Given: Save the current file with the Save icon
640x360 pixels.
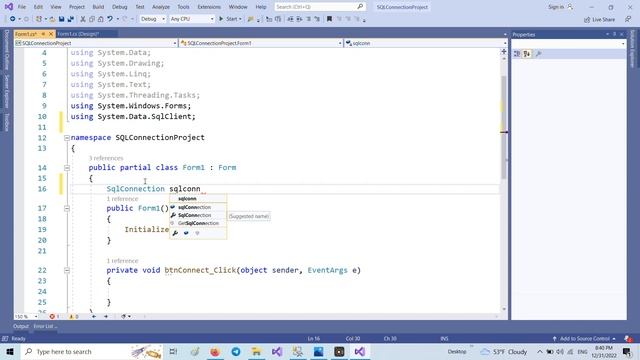Looking at the screenshot, I should pyautogui.click(x=61, y=19).
